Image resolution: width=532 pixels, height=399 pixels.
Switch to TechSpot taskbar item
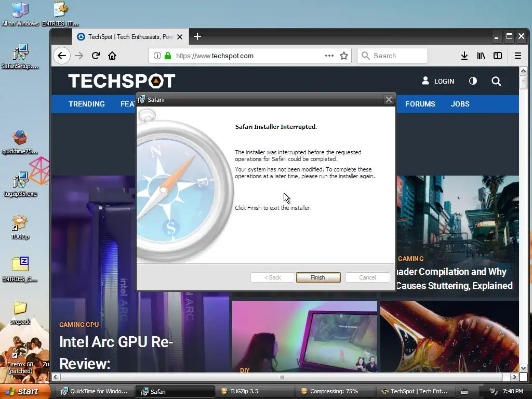[x=415, y=391]
